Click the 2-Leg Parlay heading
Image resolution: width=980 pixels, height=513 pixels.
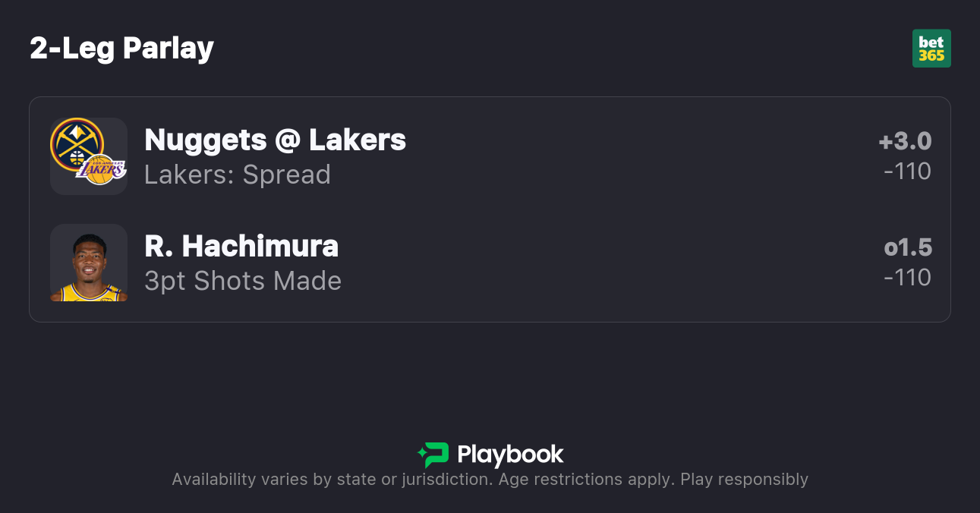(x=121, y=48)
